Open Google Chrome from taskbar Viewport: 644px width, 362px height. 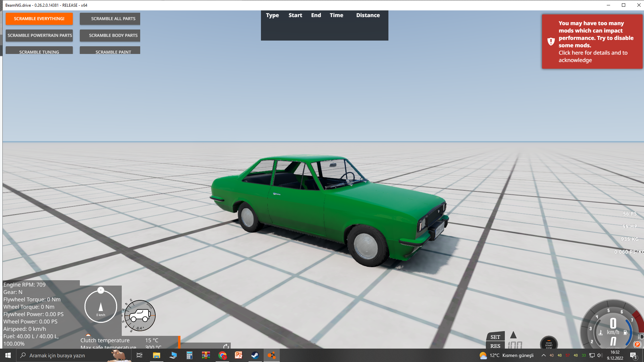(222, 355)
